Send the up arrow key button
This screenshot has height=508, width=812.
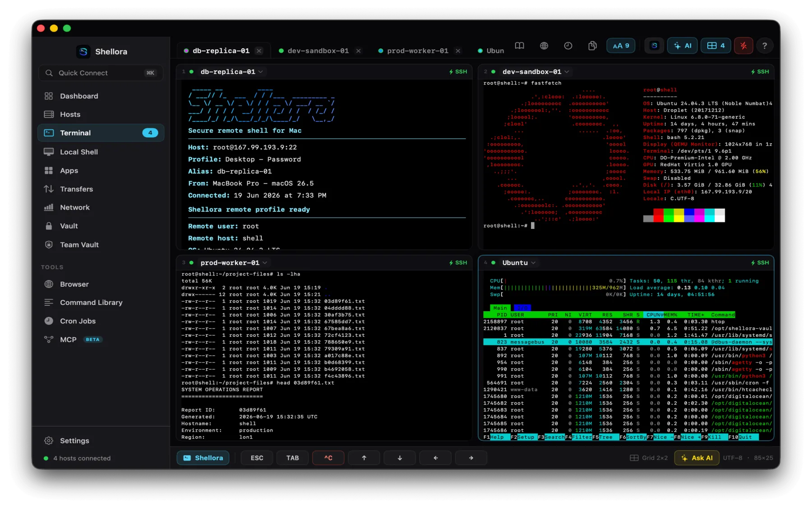click(364, 458)
